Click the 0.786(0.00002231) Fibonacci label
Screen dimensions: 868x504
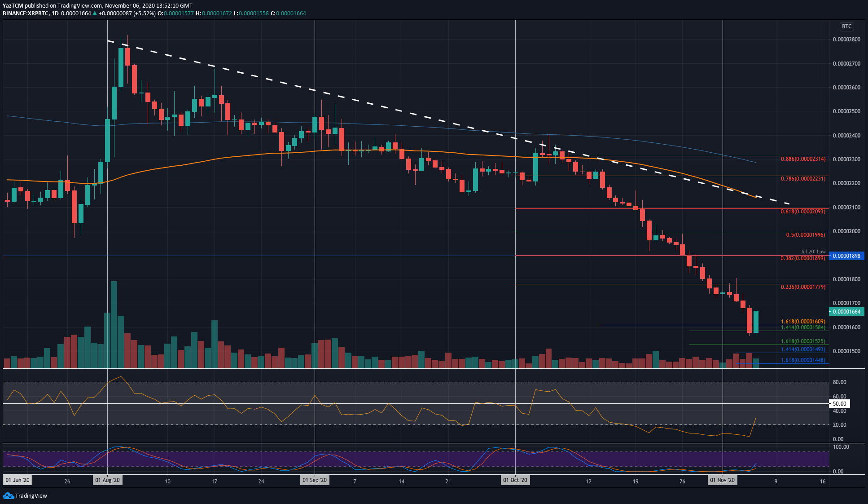[x=803, y=178]
